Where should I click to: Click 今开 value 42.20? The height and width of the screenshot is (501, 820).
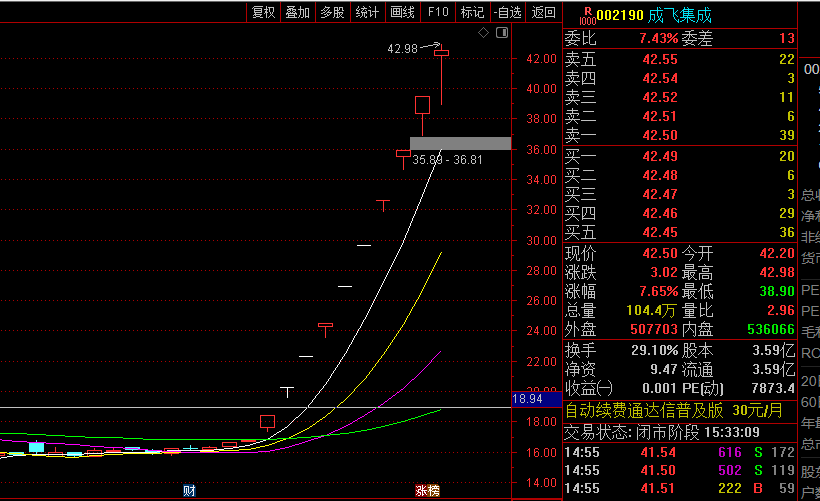pos(777,253)
